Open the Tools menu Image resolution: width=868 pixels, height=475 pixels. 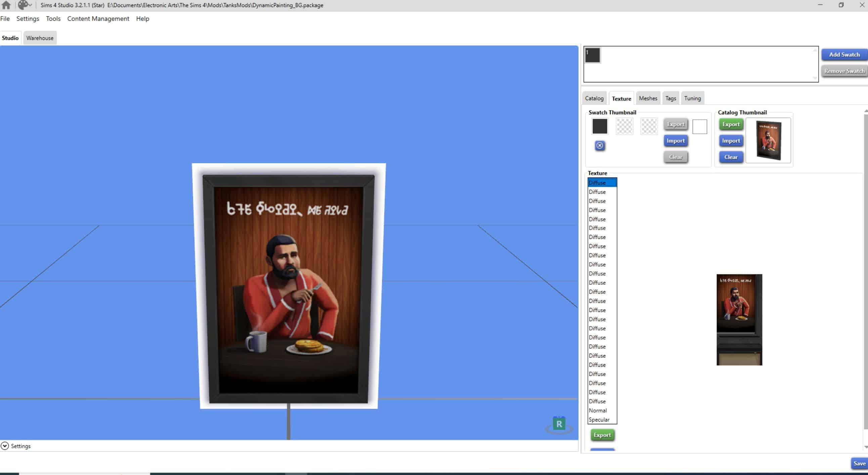tap(53, 19)
